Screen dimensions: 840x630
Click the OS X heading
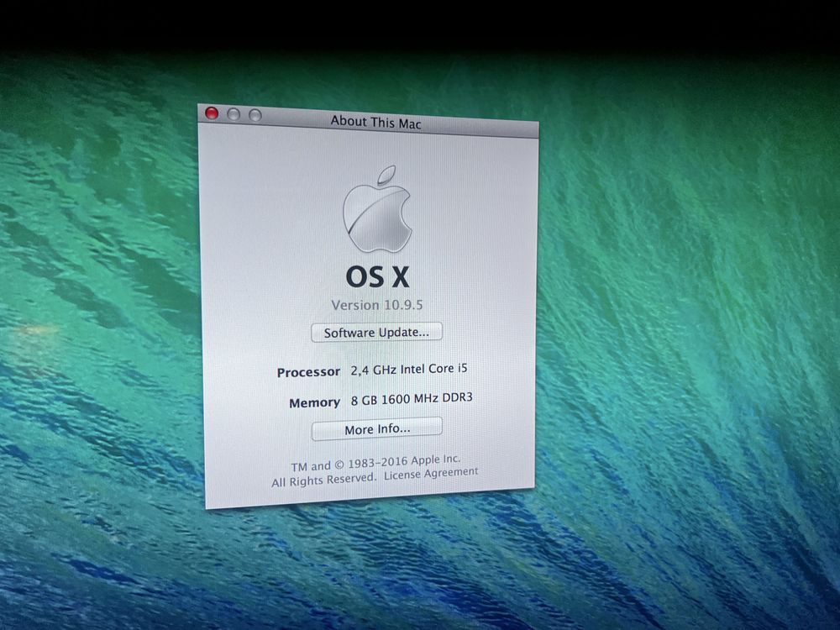point(378,277)
